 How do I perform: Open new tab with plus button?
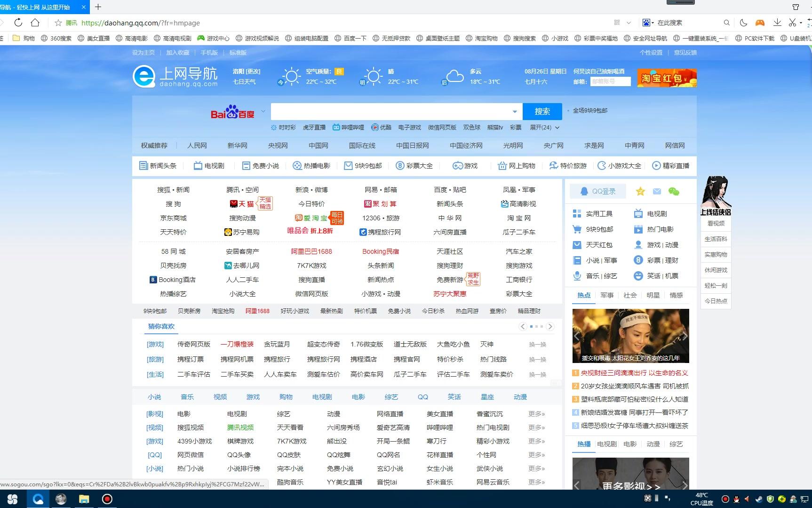[98, 7]
